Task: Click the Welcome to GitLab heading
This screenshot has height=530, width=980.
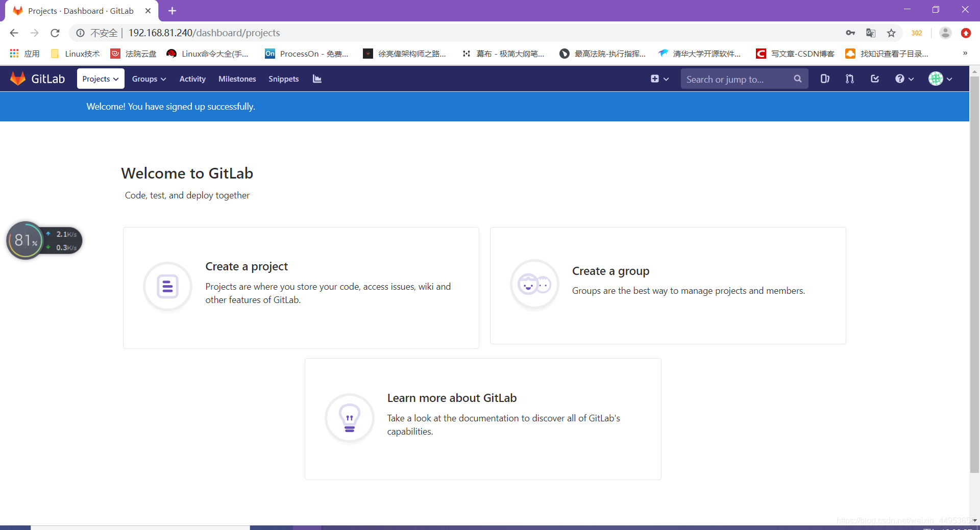Action: [187, 173]
